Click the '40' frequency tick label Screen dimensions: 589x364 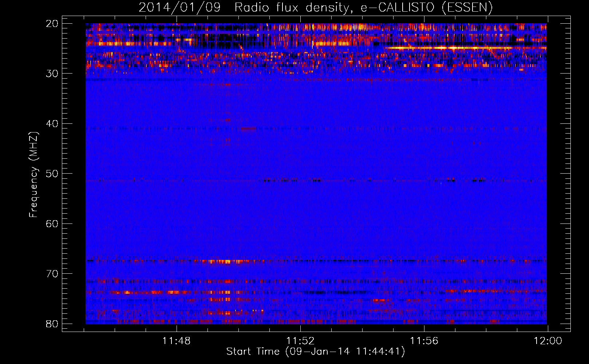[52, 124]
